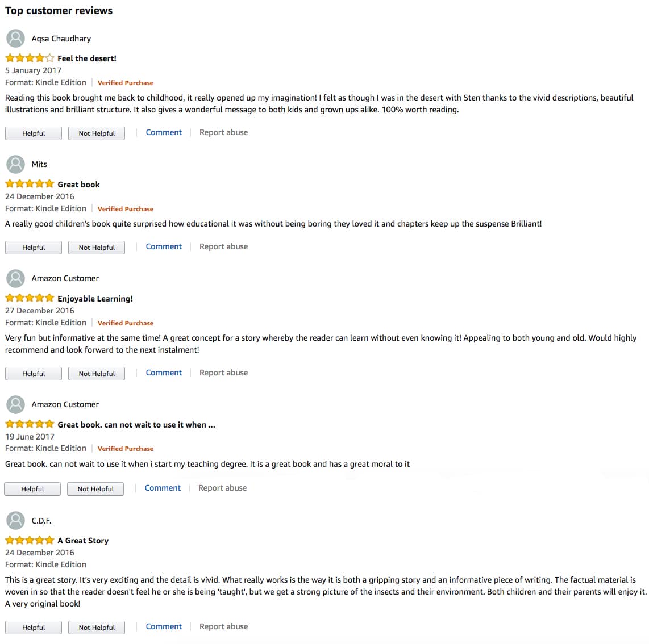This screenshot has width=649, height=644.
Task: Open reviewer name Aqsa Chaudhary's profile
Action: coord(61,39)
